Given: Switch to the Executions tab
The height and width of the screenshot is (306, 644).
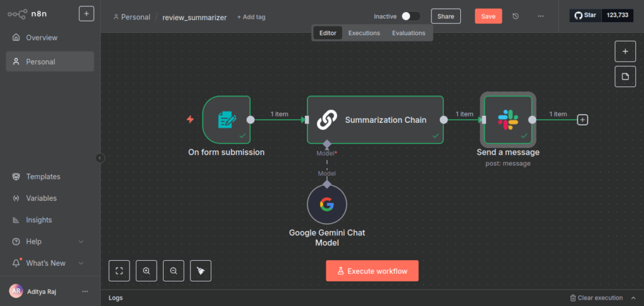Looking at the screenshot, I should (364, 33).
